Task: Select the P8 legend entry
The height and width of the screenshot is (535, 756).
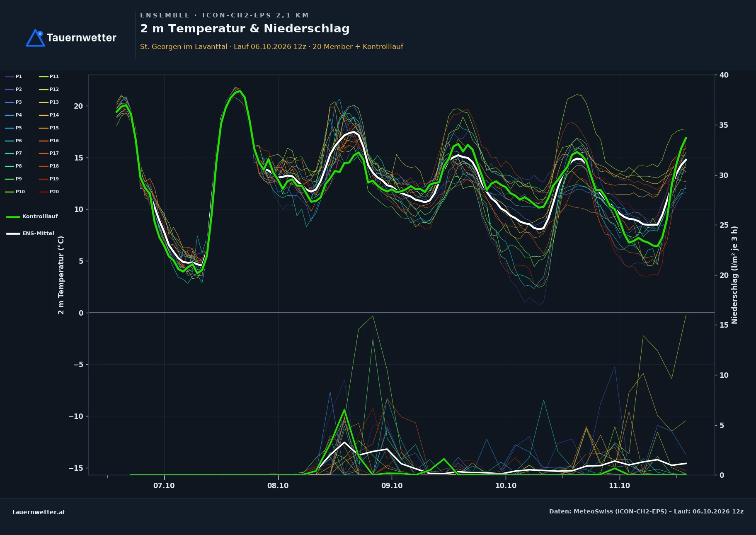Action: [14, 166]
